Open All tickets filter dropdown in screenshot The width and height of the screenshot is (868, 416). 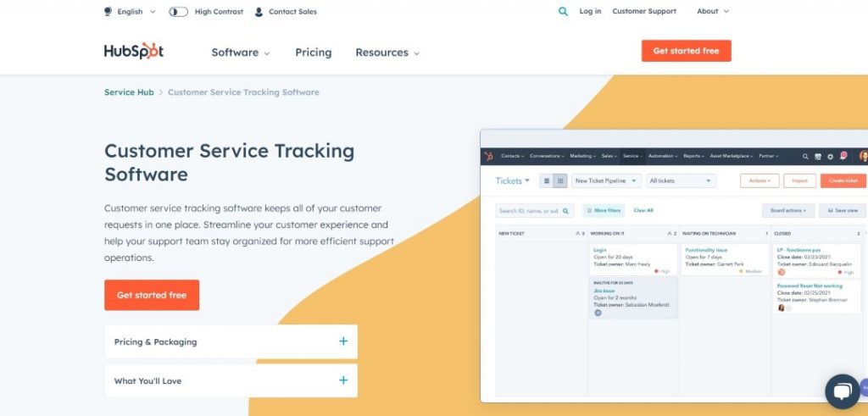pos(681,181)
